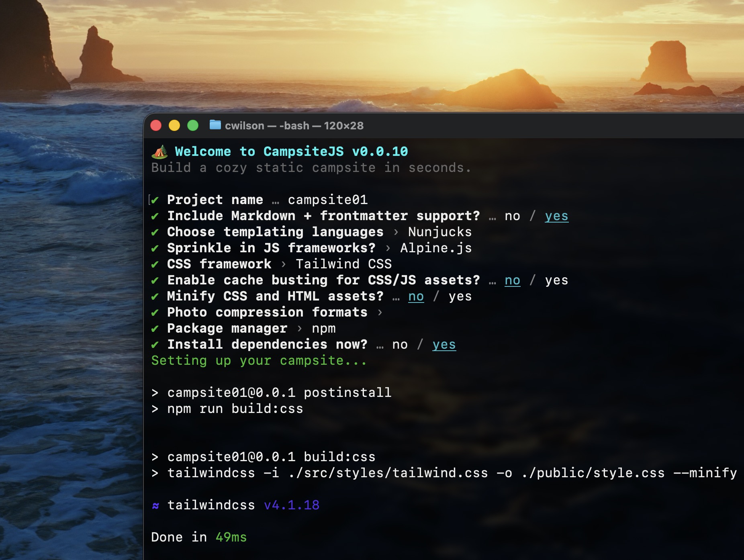Click the checkmark beside 'Photo compression formats'
Image resolution: width=744 pixels, height=560 pixels.
tap(155, 313)
